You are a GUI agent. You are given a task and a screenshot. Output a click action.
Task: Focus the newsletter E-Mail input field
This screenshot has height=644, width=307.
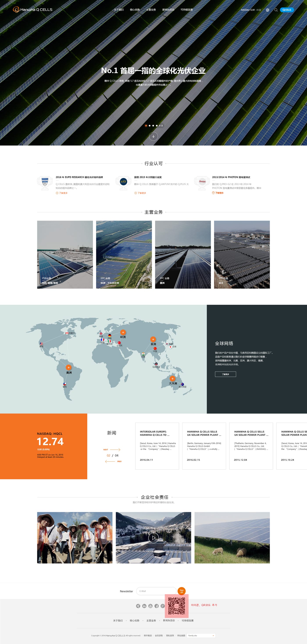pos(156,591)
